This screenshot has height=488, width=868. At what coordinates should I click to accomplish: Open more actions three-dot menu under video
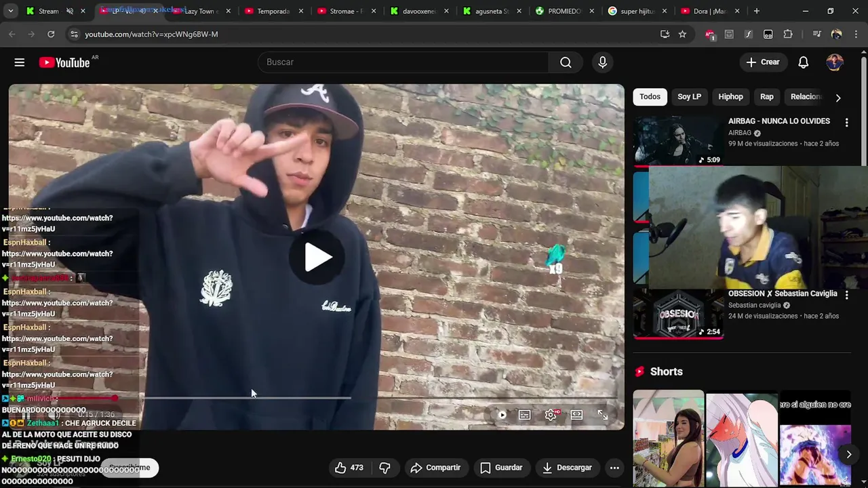coord(614,468)
